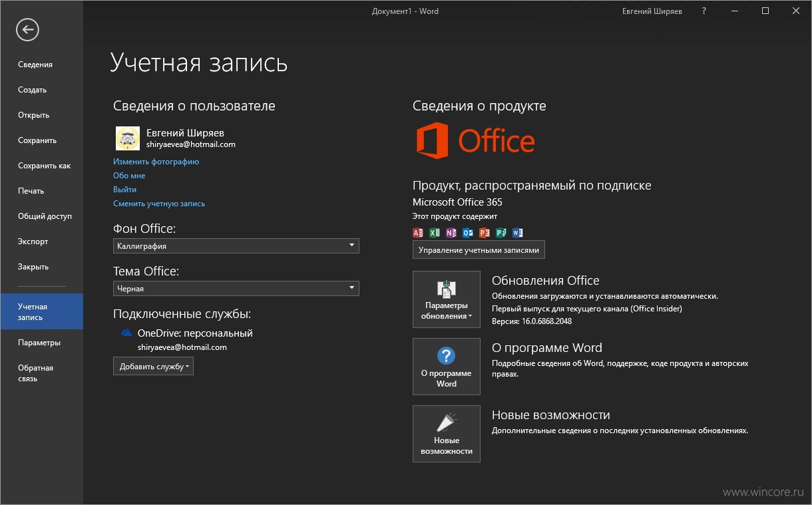
Task: Open Параметры обновления update options button
Action: coord(447,299)
